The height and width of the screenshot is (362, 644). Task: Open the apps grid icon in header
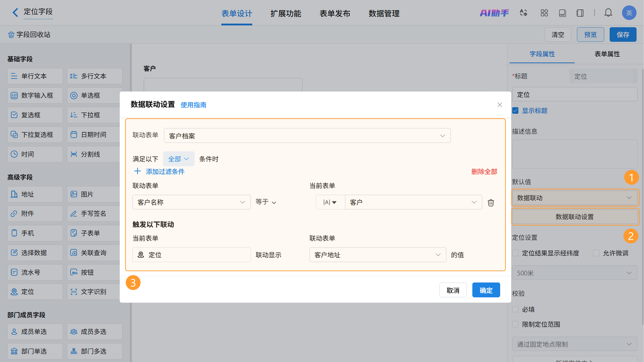[x=544, y=13]
